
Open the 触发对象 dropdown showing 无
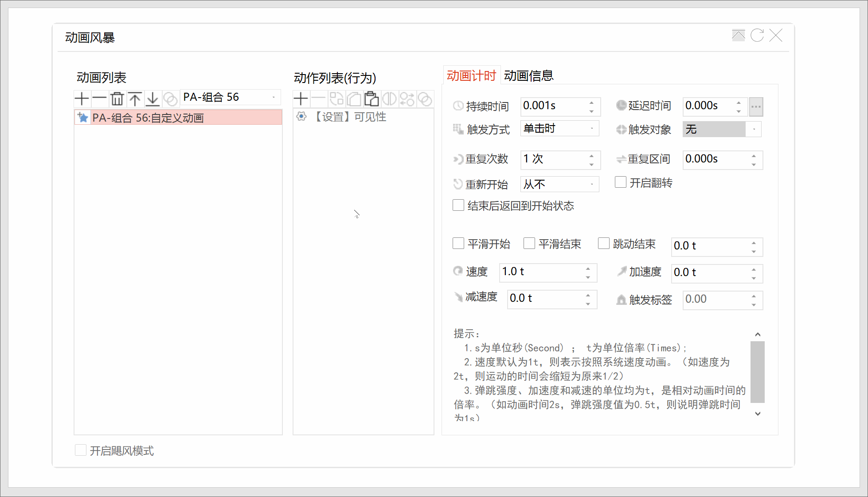click(722, 129)
